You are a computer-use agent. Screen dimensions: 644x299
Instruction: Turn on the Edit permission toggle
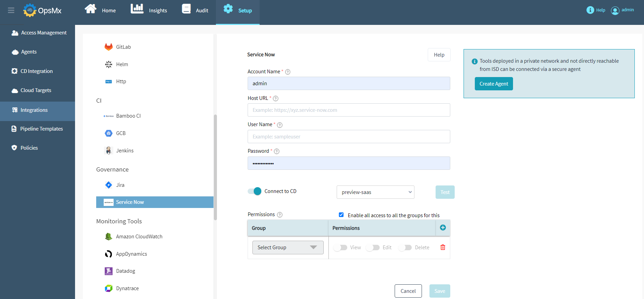click(x=372, y=248)
